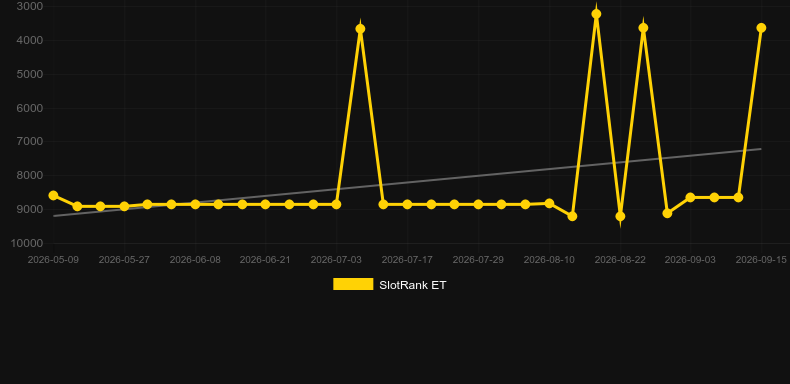The width and height of the screenshot is (790, 384).
Task: Click the x-axis label 2026-05-27
Action: coord(124,260)
